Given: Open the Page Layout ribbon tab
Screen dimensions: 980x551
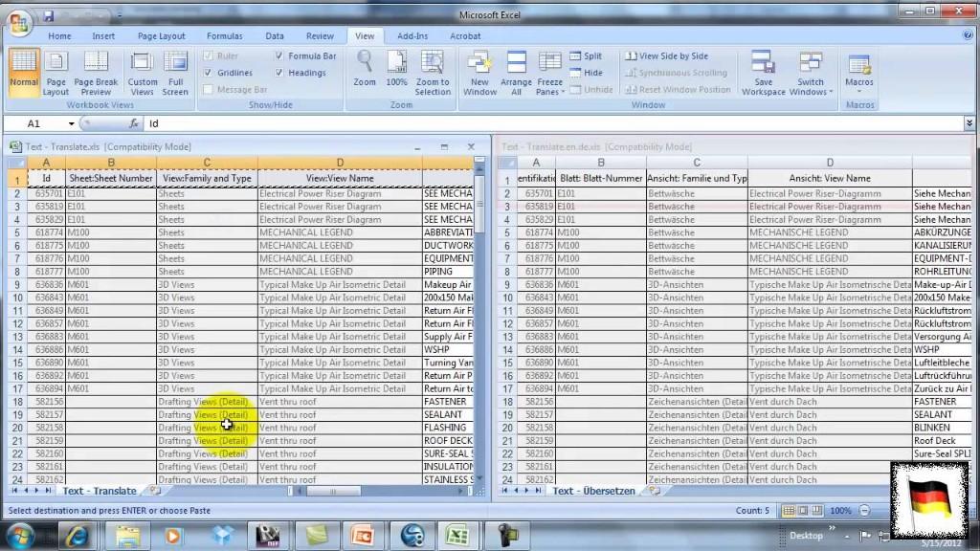Looking at the screenshot, I should (161, 36).
